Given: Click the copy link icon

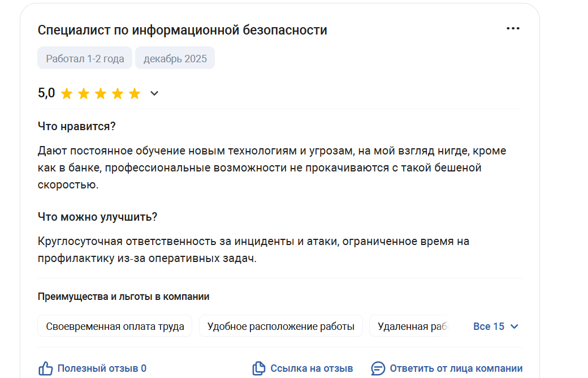Looking at the screenshot, I should [x=258, y=368].
